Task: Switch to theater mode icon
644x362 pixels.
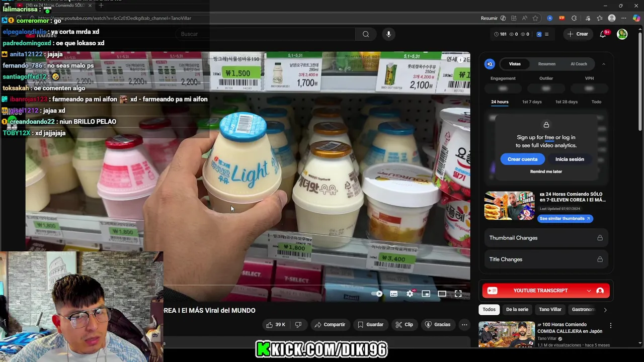Action: click(x=442, y=294)
